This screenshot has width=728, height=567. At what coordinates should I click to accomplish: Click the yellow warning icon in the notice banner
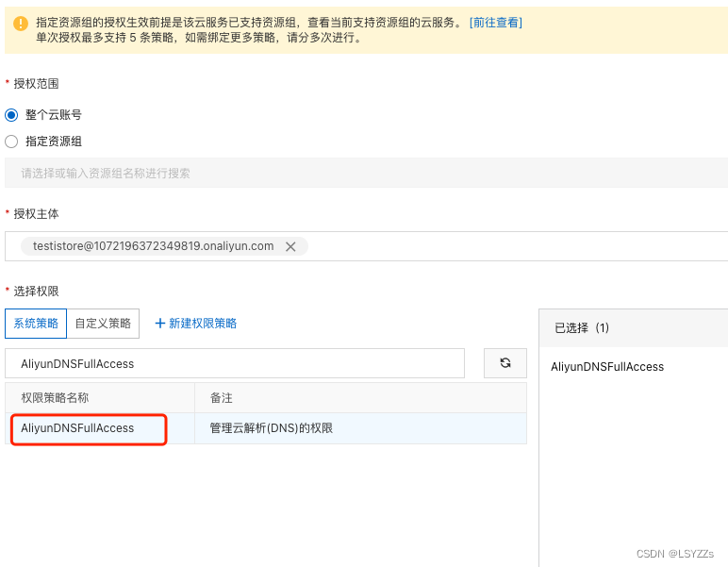[x=21, y=24]
